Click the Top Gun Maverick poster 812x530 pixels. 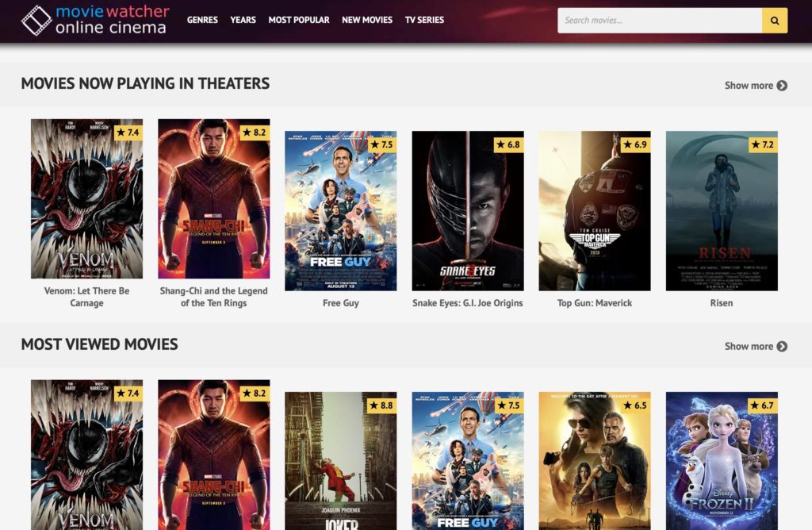pos(595,211)
